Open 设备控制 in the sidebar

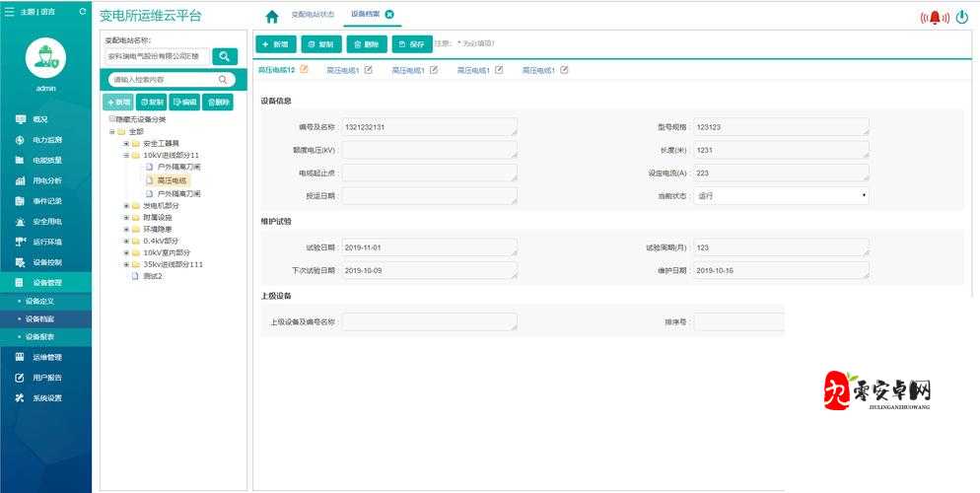click(x=45, y=262)
